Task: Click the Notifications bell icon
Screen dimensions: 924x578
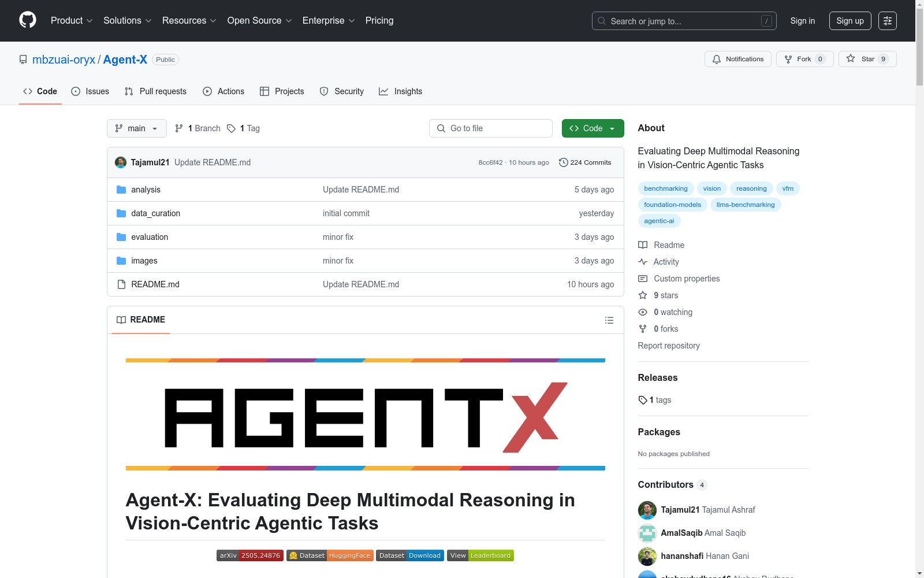Action: pyautogui.click(x=717, y=59)
